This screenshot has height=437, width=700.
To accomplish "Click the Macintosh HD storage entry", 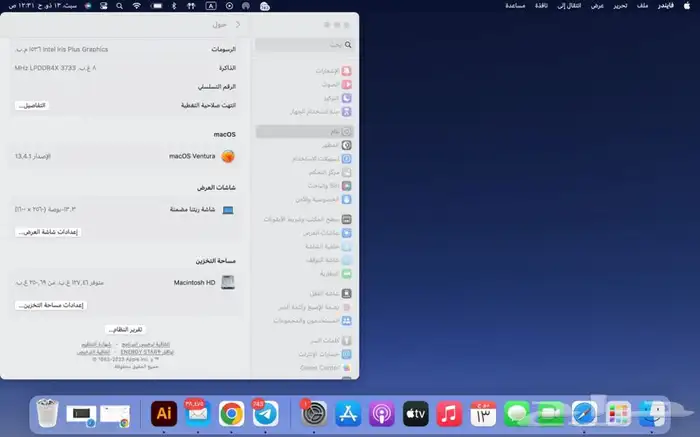I will point(126,283).
